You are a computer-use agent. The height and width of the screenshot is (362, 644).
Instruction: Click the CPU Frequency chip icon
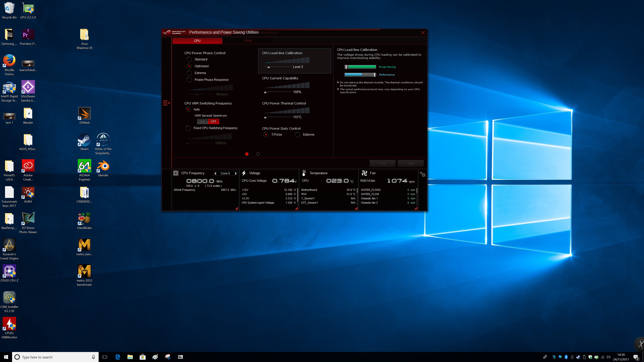(x=176, y=173)
